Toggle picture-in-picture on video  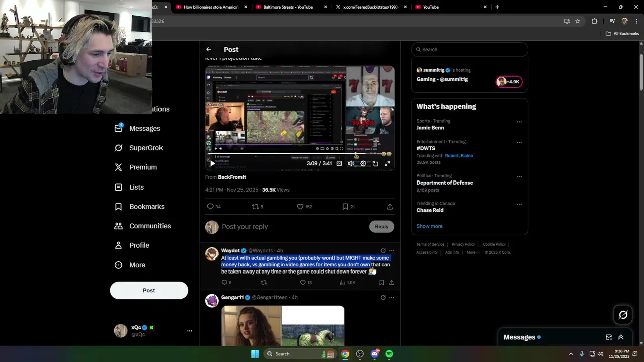pos(375,163)
